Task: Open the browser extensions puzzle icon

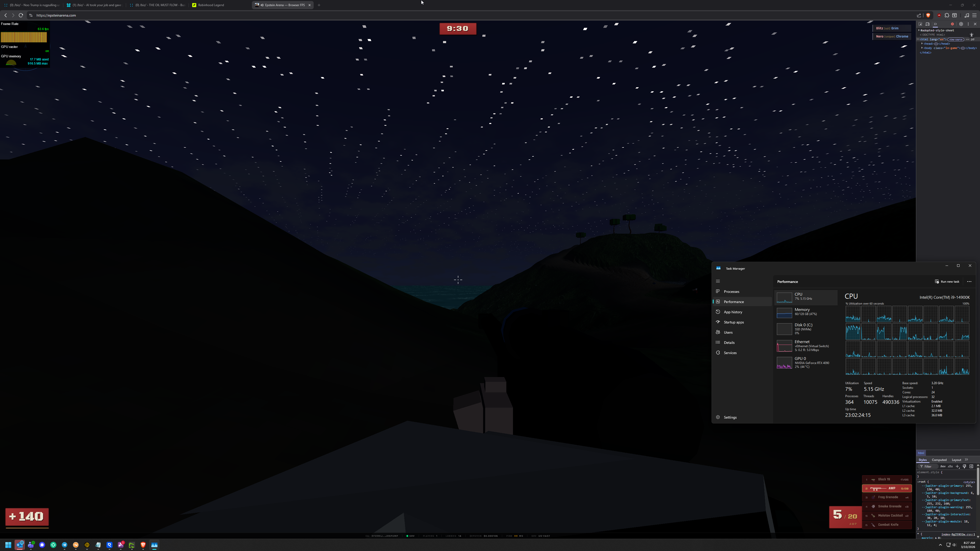Action: pos(947,15)
